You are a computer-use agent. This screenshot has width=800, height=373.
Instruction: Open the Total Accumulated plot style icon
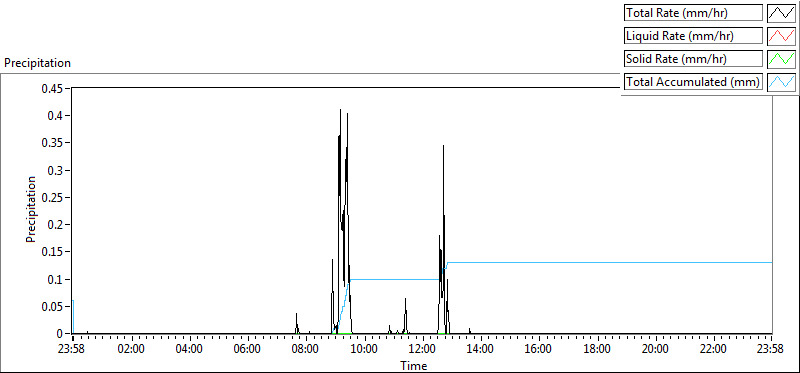782,82
